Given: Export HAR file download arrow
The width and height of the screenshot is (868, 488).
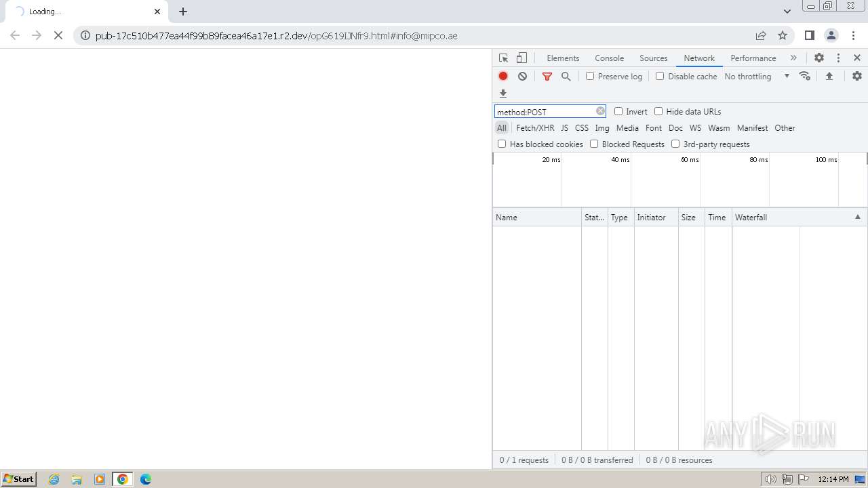Looking at the screenshot, I should 503,94.
